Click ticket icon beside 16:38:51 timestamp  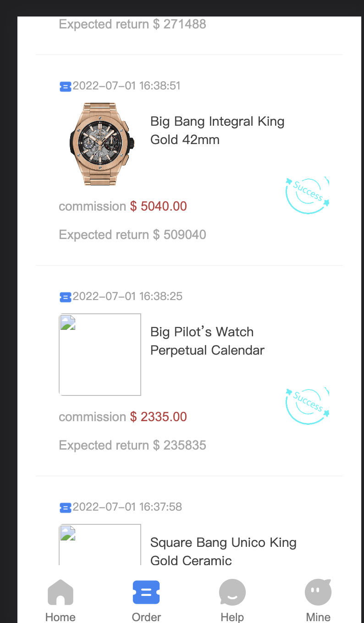[66, 86]
